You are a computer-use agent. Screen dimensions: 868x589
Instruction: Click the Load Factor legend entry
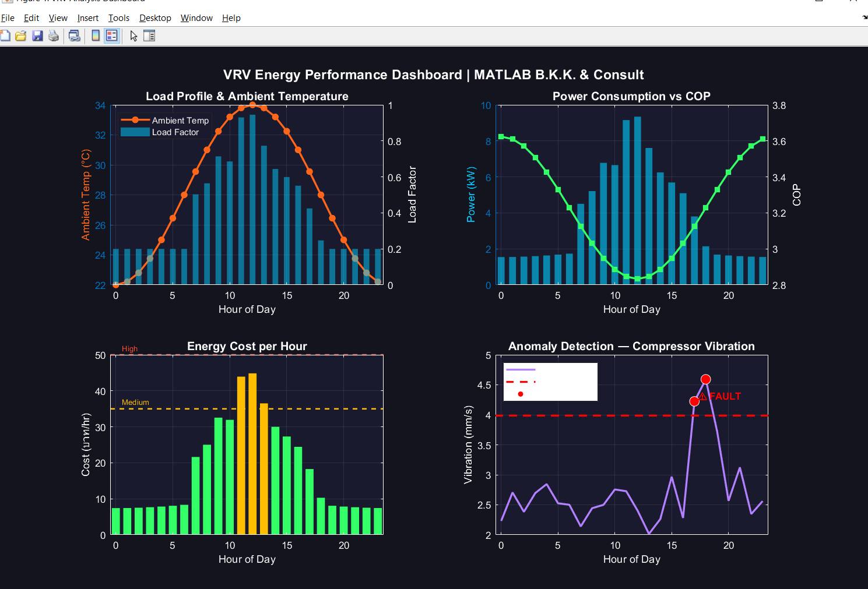click(x=160, y=132)
